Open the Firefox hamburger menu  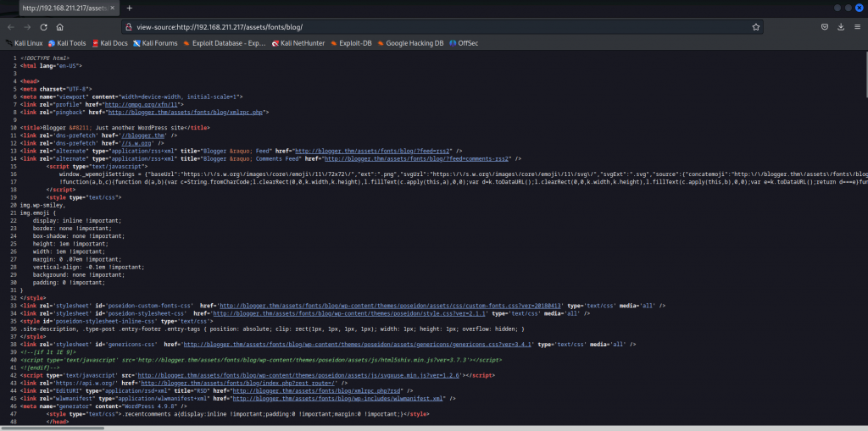[858, 27]
